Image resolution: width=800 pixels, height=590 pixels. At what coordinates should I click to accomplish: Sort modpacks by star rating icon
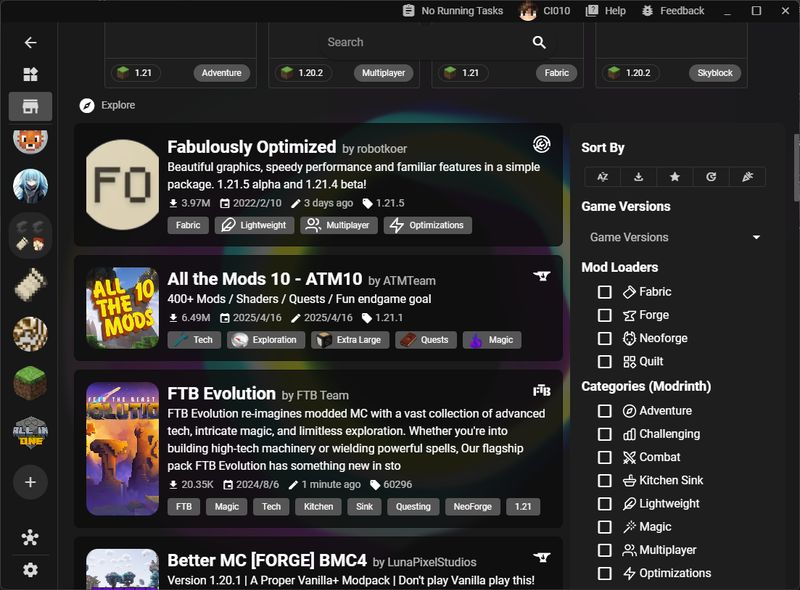coord(675,177)
